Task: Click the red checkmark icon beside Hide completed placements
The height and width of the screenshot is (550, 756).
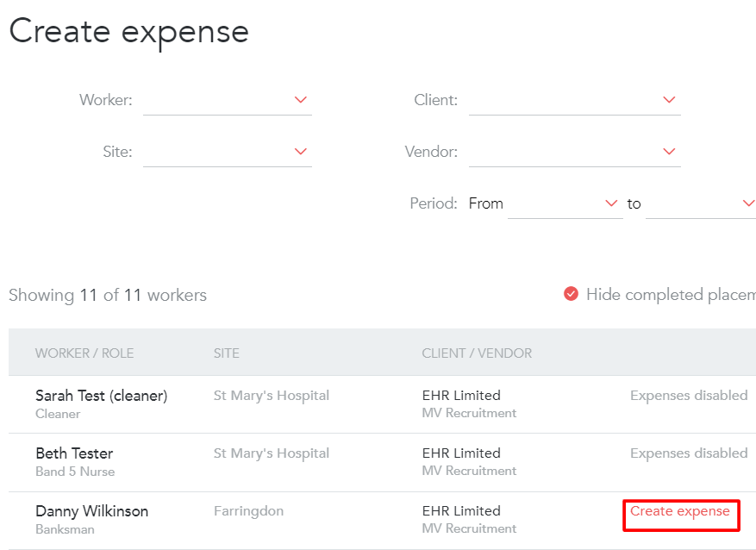Action: [571, 294]
